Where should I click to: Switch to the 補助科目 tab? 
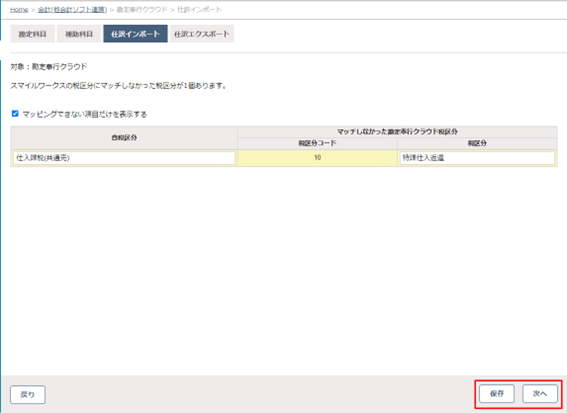pos(79,34)
